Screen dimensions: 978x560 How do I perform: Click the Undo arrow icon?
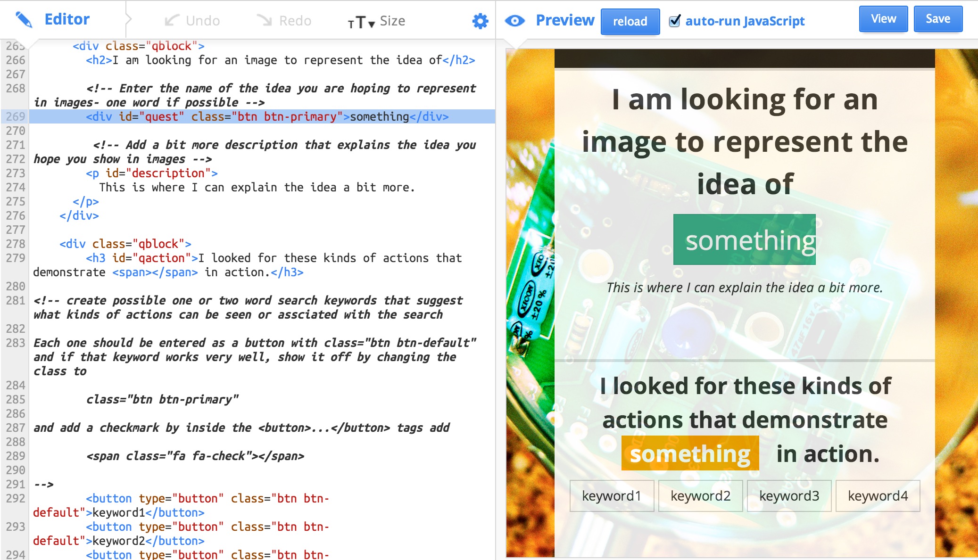coord(172,20)
